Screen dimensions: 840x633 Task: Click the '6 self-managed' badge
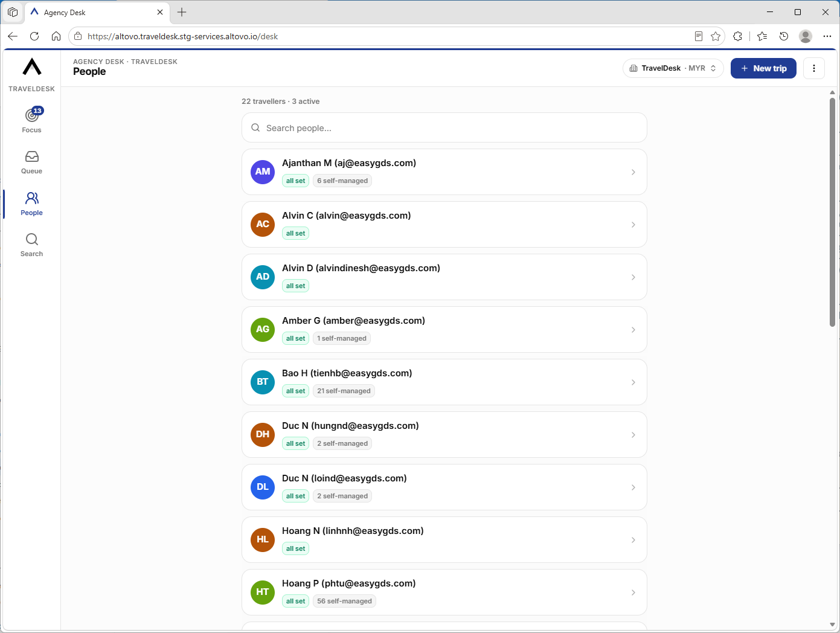pos(342,181)
